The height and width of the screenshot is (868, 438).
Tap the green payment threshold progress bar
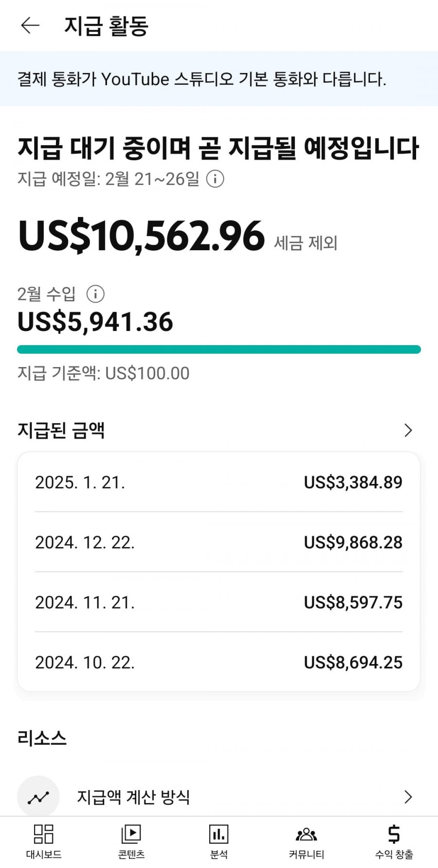click(219, 350)
